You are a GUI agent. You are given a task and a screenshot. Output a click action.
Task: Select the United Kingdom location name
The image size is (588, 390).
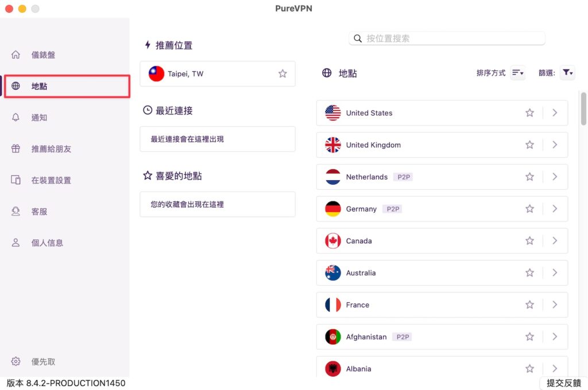coord(373,145)
